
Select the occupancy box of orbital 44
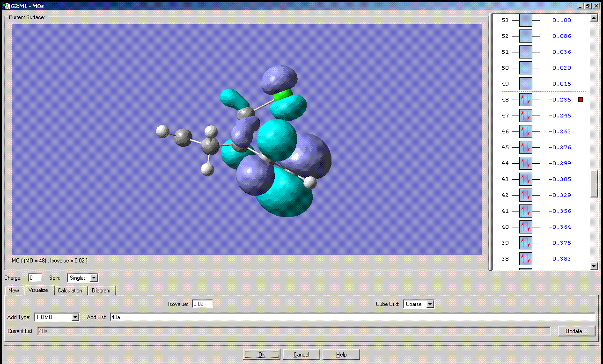click(x=526, y=163)
